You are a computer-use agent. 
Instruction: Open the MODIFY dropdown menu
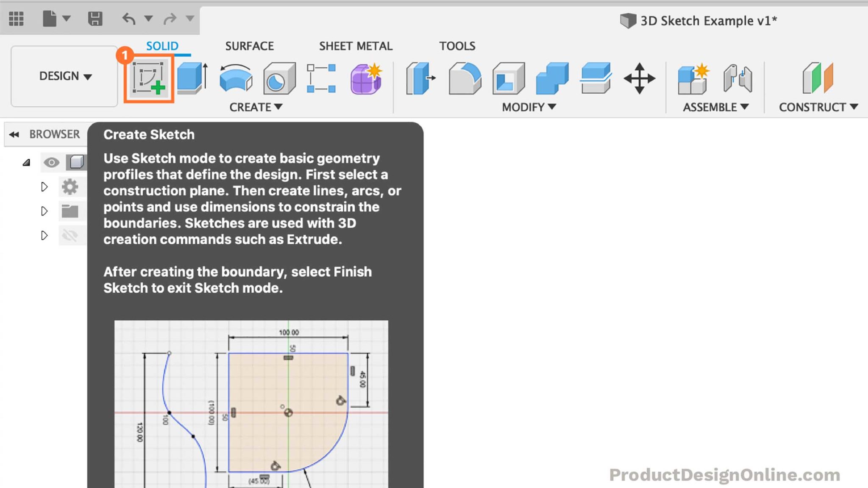tap(527, 107)
